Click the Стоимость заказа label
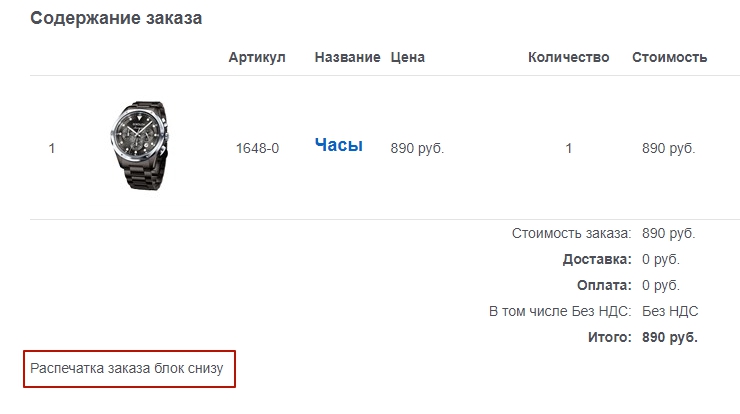This screenshot has height=414, width=740. [571, 234]
